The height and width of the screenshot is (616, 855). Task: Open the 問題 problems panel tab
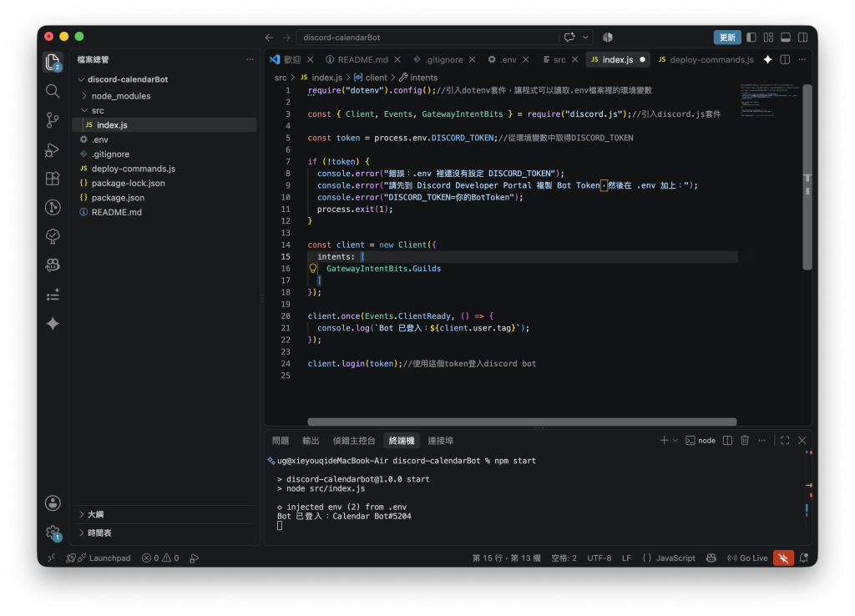click(281, 440)
